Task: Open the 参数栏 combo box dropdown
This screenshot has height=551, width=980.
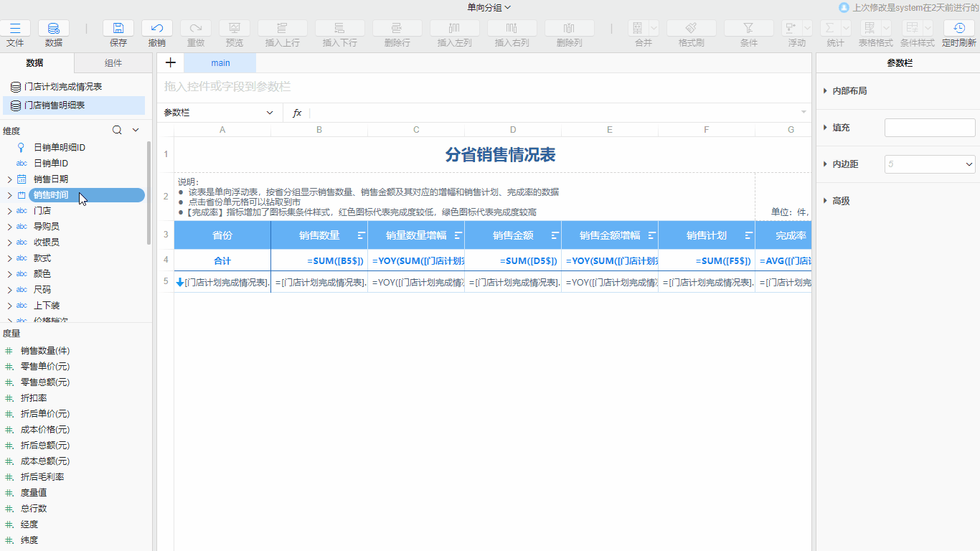Action: click(x=270, y=113)
